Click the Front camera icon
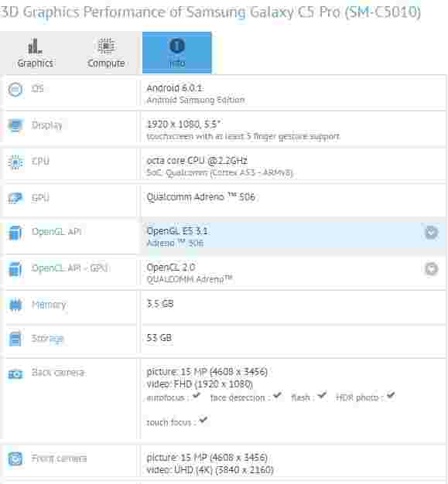 (x=15, y=458)
